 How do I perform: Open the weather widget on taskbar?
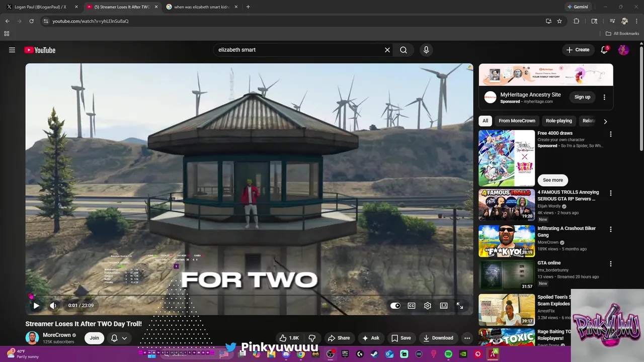point(21,354)
